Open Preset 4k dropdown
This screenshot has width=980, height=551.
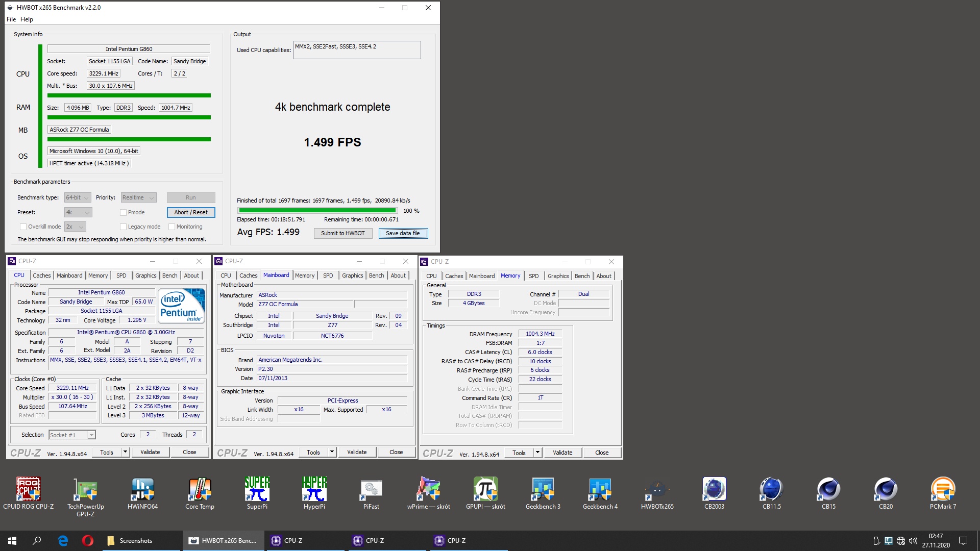(78, 212)
